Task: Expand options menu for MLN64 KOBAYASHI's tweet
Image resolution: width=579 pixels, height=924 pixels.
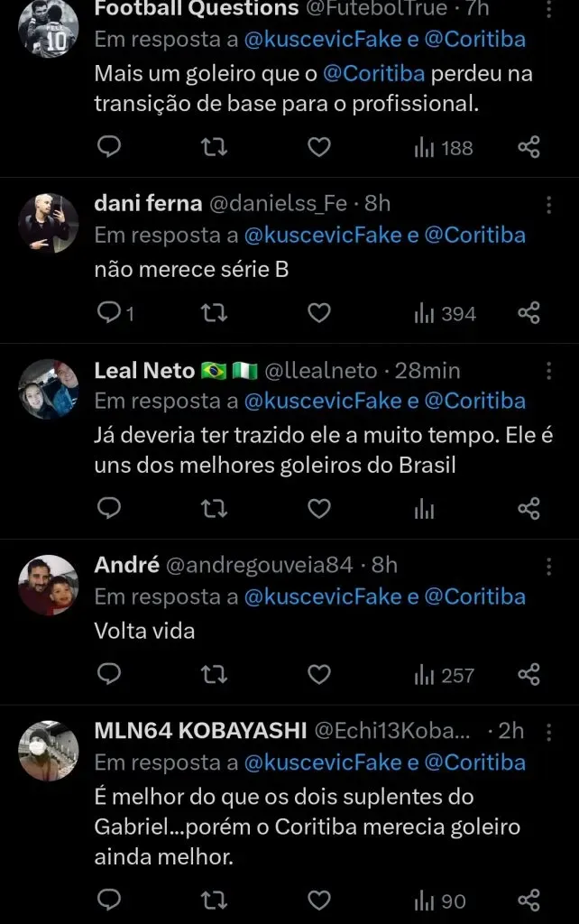Action: pyautogui.click(x=548, y=732)
